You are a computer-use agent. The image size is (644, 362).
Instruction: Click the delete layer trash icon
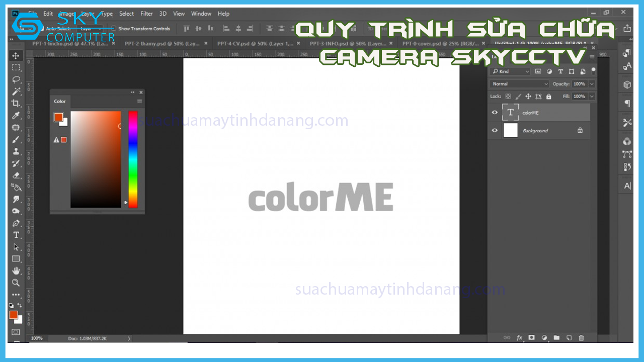coord(582,338)
